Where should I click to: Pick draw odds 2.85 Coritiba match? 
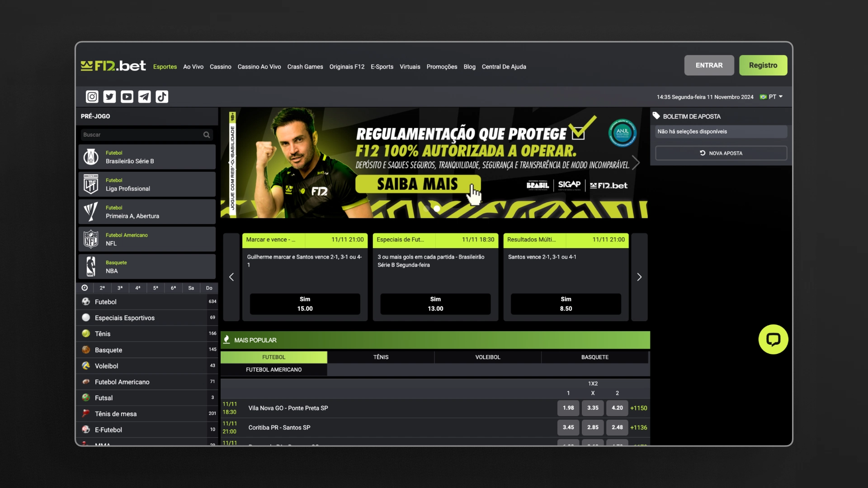point(593,427)
